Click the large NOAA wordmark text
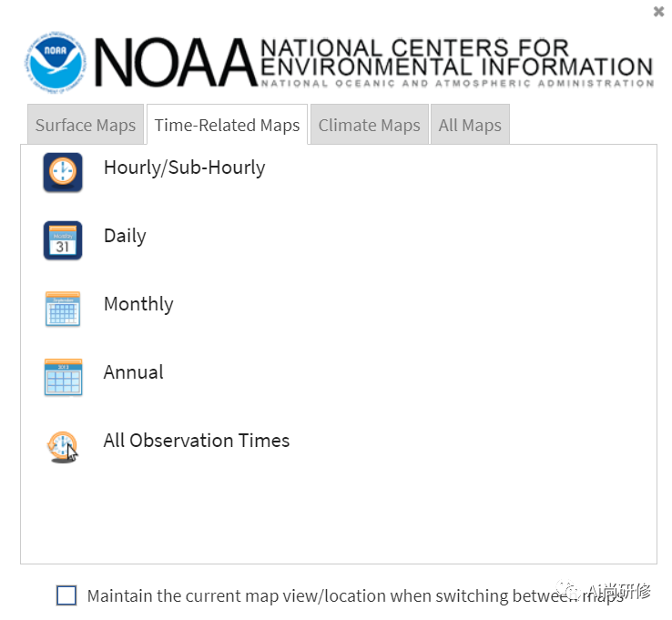 tap(173, 62)
